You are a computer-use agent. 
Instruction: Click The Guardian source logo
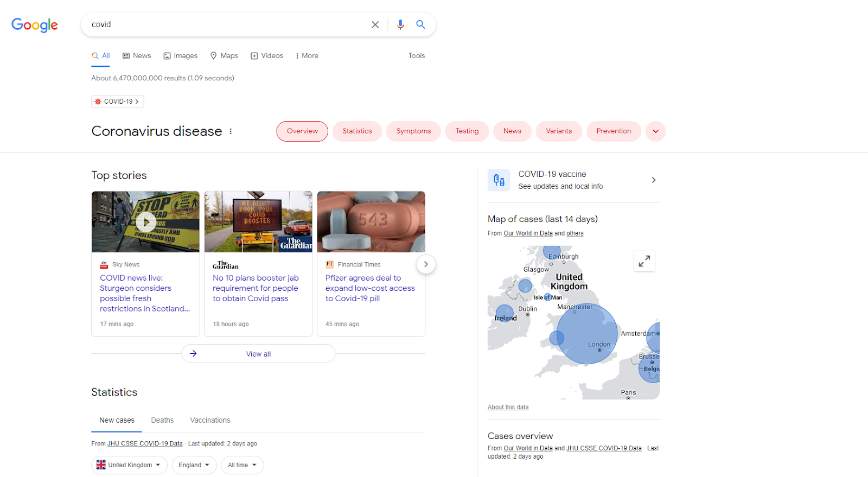pyautogui.click(x=225, y=265)
